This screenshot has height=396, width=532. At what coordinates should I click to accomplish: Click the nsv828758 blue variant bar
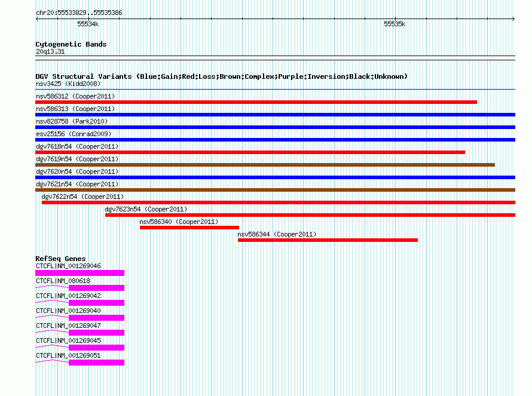[x=275, y=127]
